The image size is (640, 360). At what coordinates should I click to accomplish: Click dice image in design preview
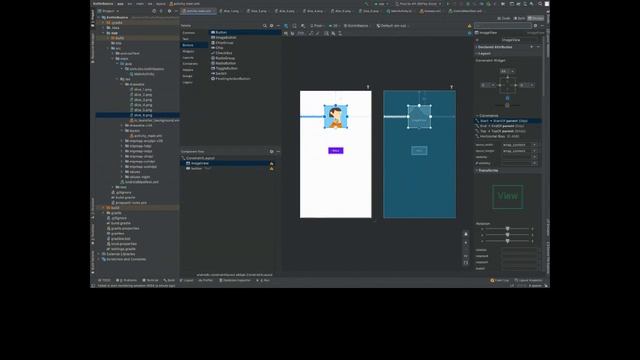(x=336, y=117)
